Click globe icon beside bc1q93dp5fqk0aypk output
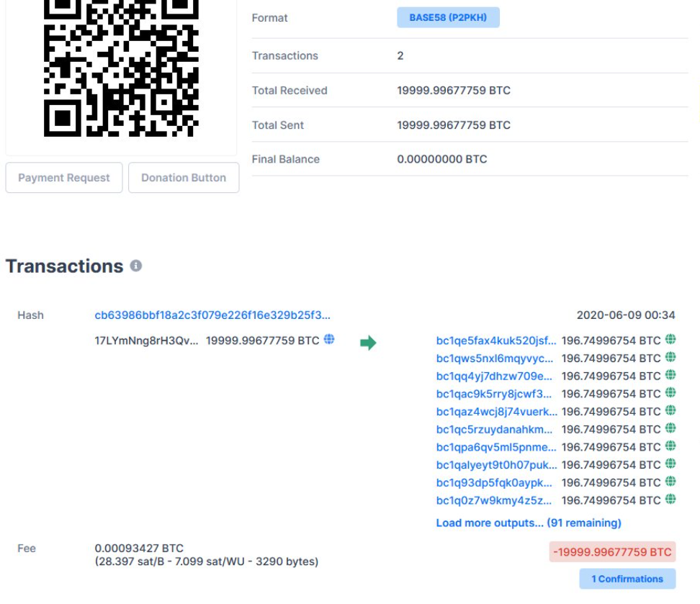The width and height of the screenshot is (700, 604). pos(670,482)
